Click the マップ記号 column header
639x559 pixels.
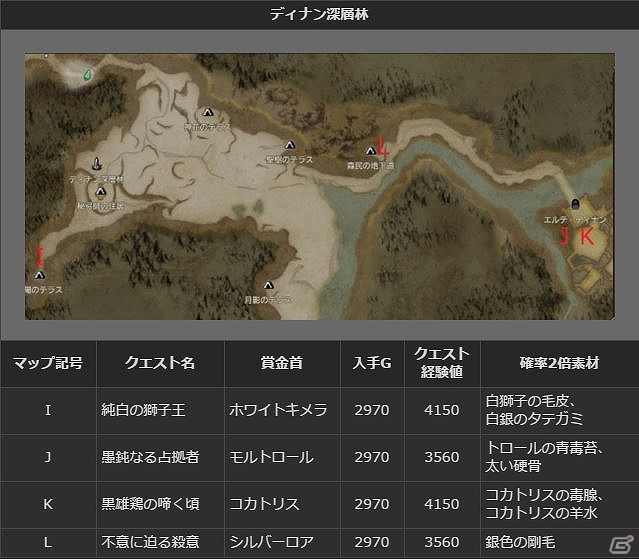(48, 363)
